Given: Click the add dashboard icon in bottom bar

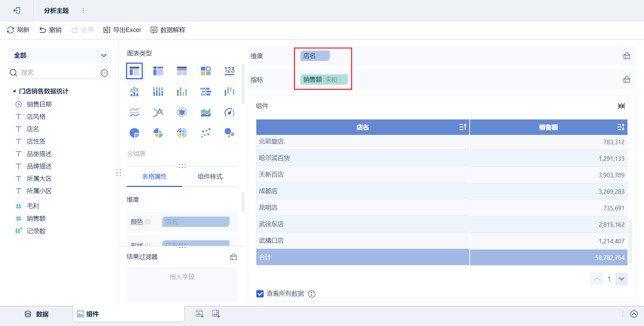Looking at the screenshot, I should pos(216,314).
